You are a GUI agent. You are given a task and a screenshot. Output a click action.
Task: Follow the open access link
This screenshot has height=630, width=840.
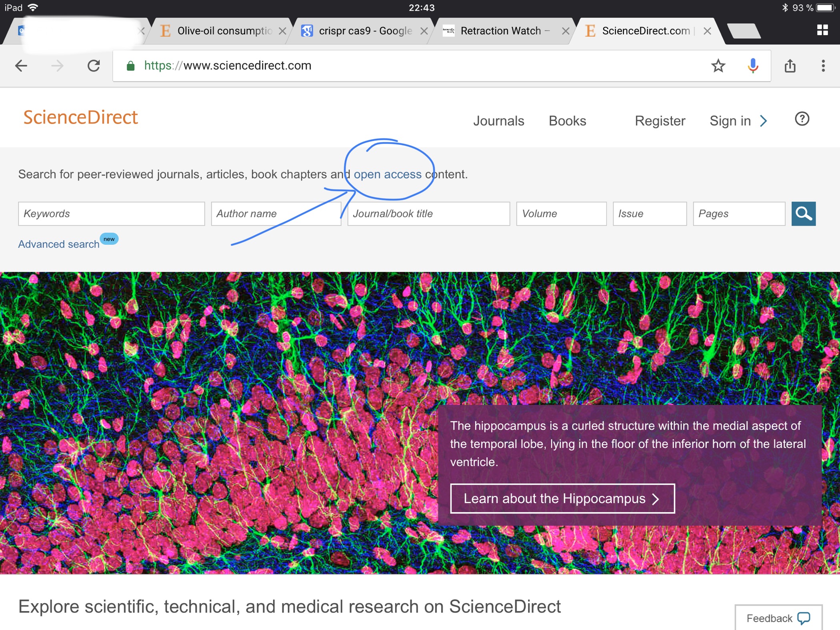387,174
